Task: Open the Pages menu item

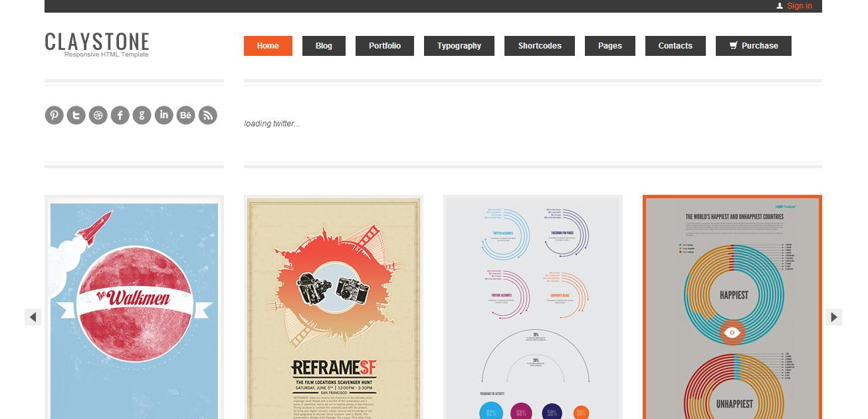Action: 610,46
